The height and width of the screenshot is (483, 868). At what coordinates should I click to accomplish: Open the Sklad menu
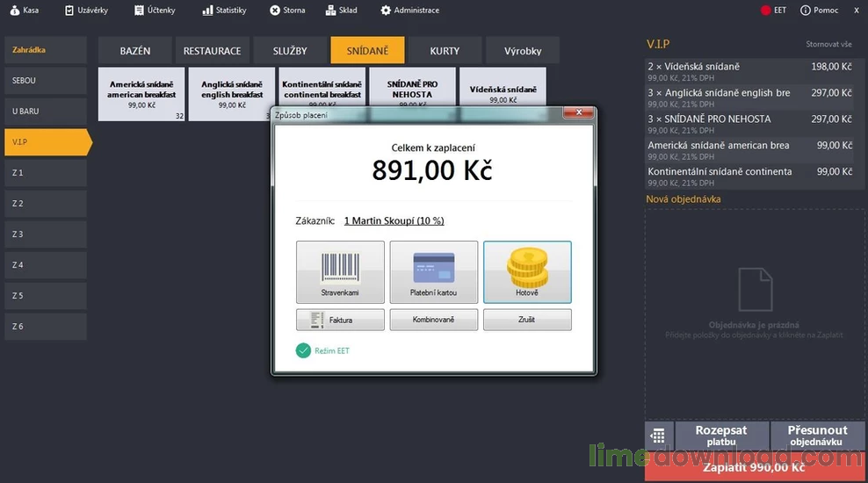click(x=342, y=10)
